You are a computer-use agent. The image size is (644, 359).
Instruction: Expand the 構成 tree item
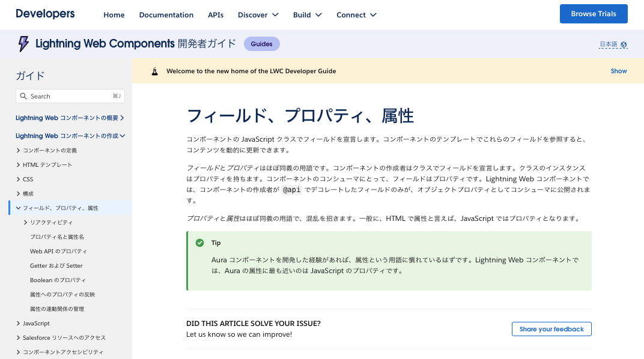[x=18, y=194]
